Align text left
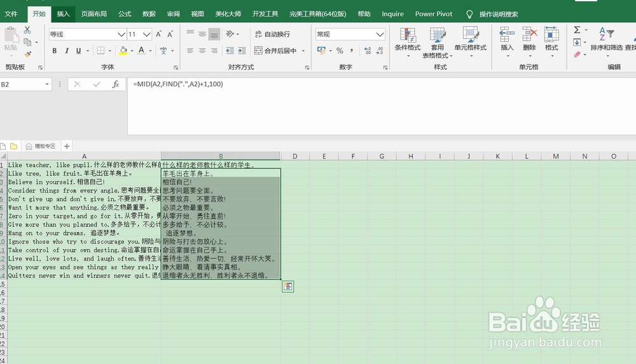 190,51
